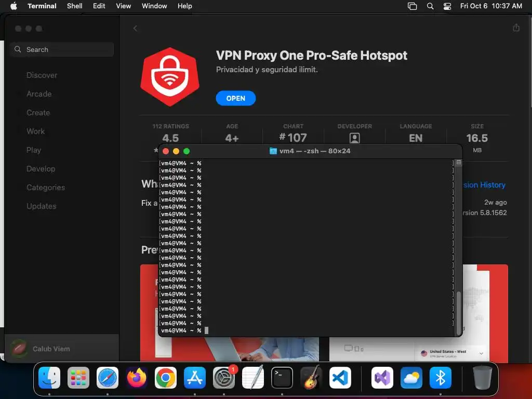
Task: Click the Terminal title vm4 — -zsh — 80×24
Action: coord(314,151)
